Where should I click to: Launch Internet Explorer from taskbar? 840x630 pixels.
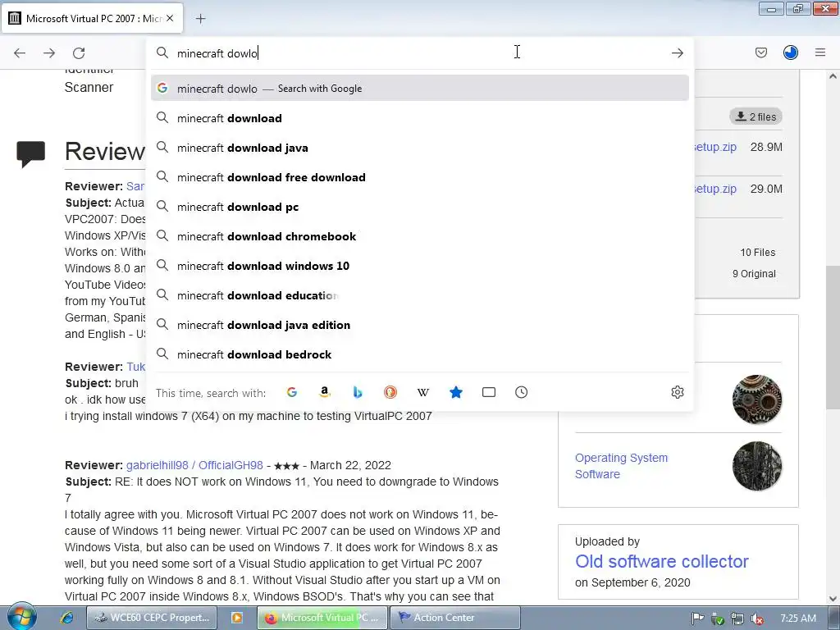pos(67,618)
